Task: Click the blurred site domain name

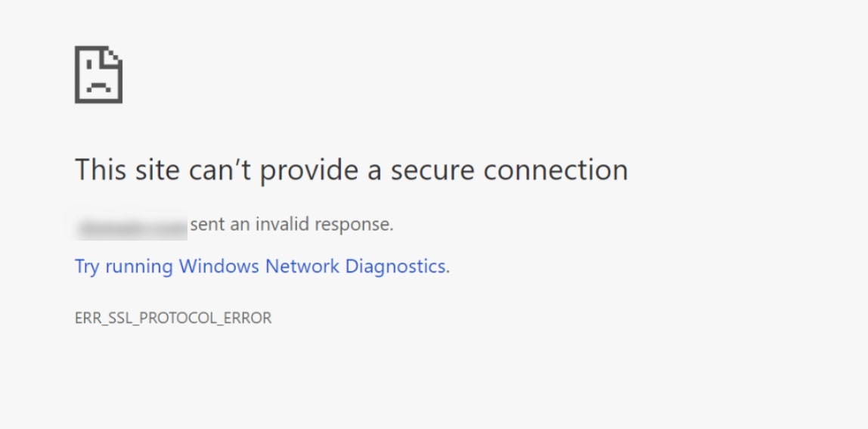Action: coord(132,225)
